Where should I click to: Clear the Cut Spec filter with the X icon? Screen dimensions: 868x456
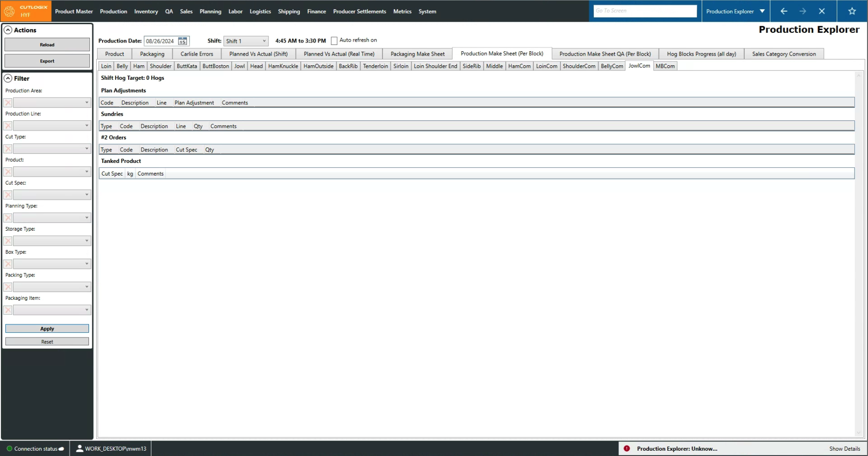click(x=7, y=194)
